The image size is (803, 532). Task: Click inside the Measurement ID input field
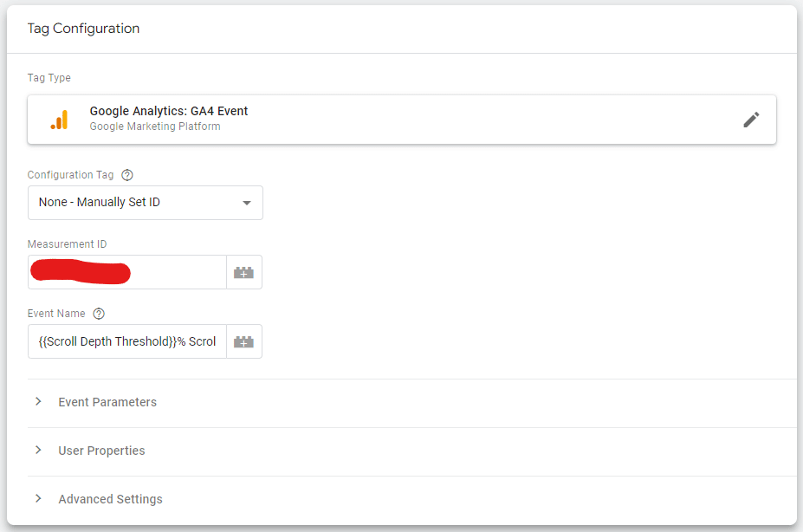pyautogui.click(x=127, y=272)
